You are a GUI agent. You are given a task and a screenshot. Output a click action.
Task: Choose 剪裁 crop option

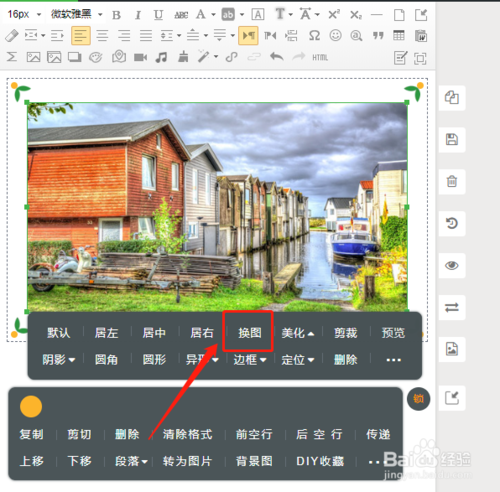coord(345,333)
